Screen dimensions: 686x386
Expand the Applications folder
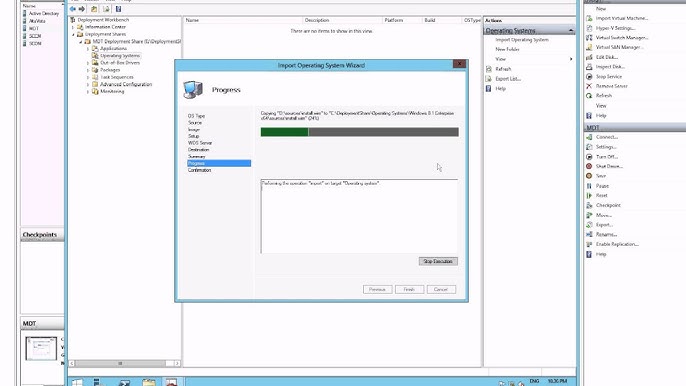(88, 49)
